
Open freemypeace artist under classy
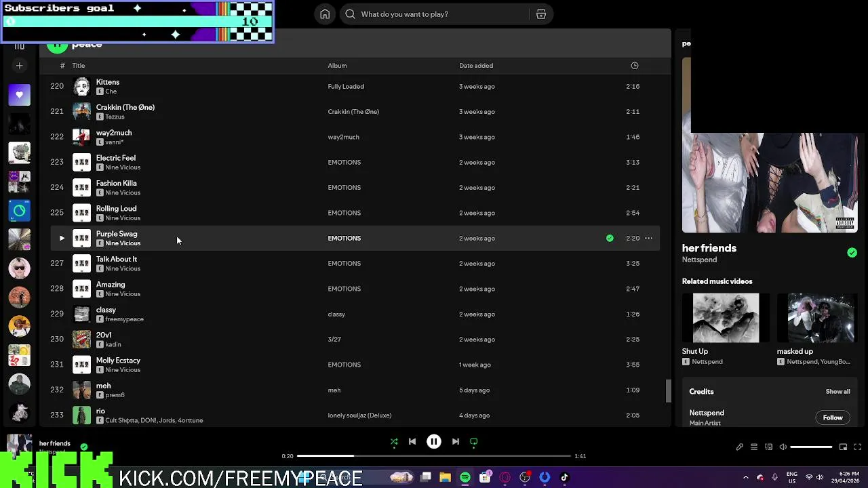tap(124, 319)
